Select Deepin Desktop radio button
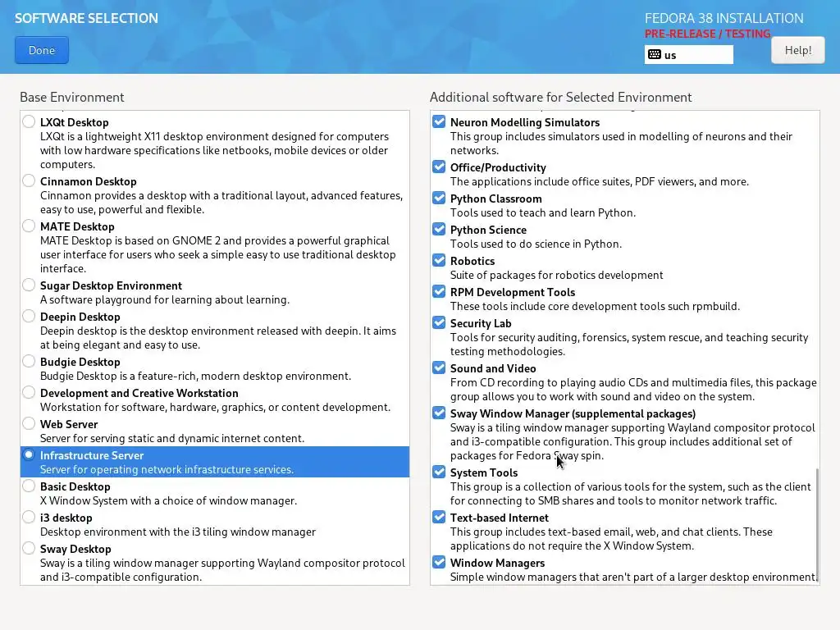Image resolution: width=840 pixels, height=630 pixels. (29, 316)
